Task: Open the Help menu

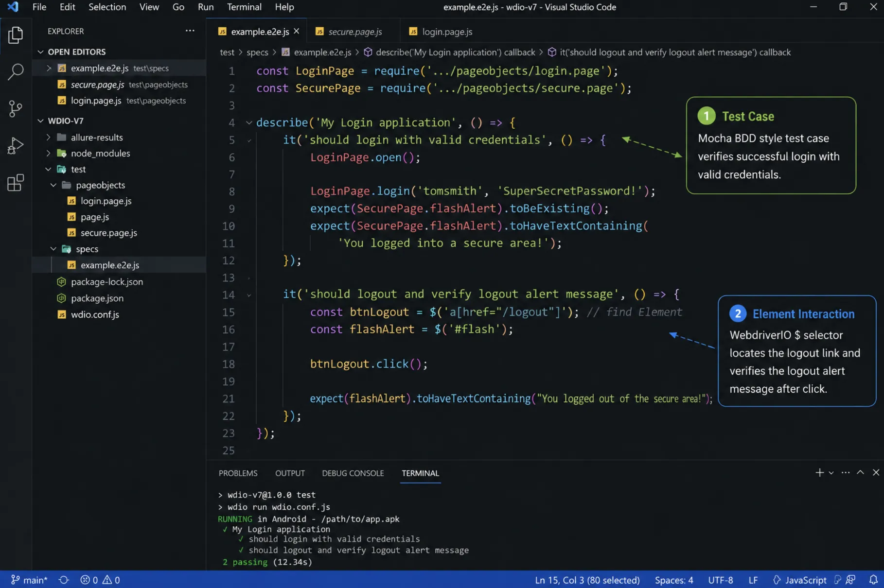Action: click(284, 7)
